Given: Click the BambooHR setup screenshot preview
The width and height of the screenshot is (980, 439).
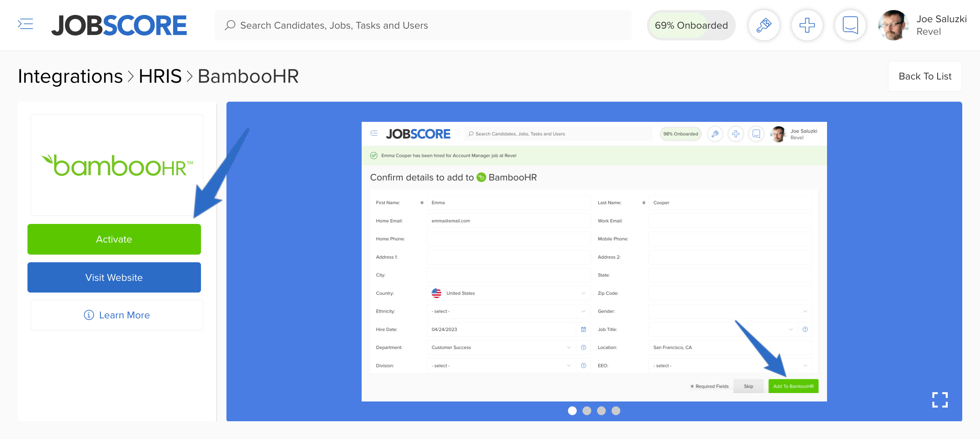Looking at the screenshot, I should 594,261.
